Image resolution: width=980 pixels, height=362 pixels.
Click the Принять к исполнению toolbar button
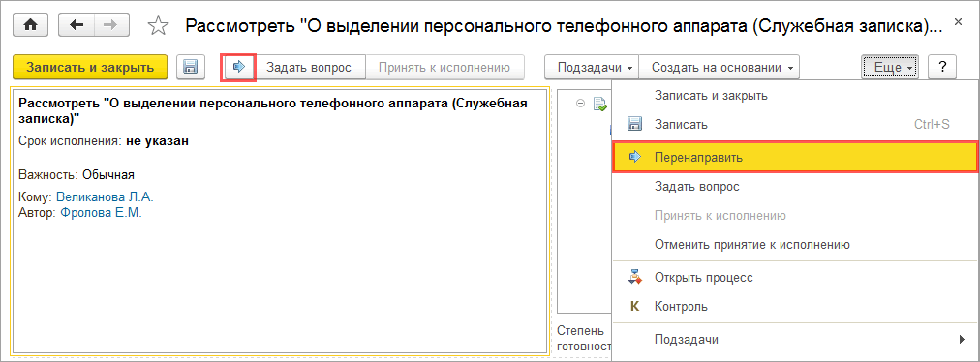click(x=444, y=67)
